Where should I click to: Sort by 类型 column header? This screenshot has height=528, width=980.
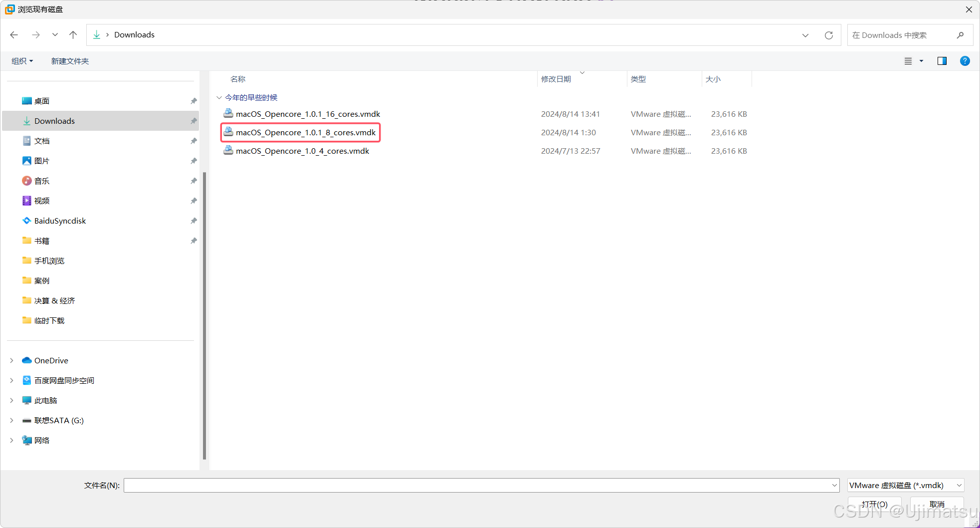[x=638, y=79]
